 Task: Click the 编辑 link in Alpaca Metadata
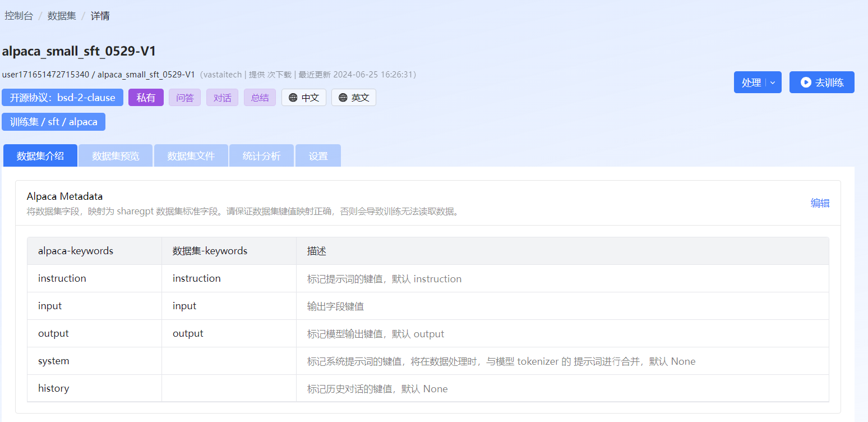point(820,203)
